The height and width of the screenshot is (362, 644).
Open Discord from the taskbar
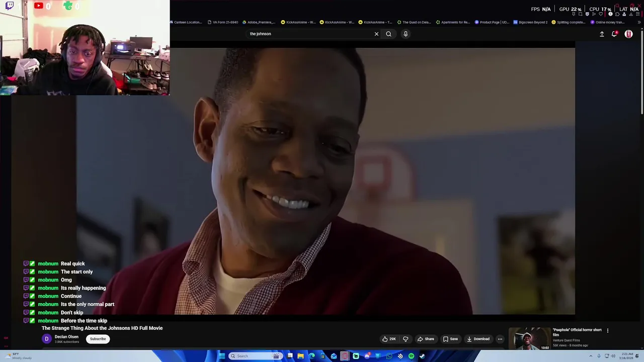pyautogui.click(x=367, y=356)
